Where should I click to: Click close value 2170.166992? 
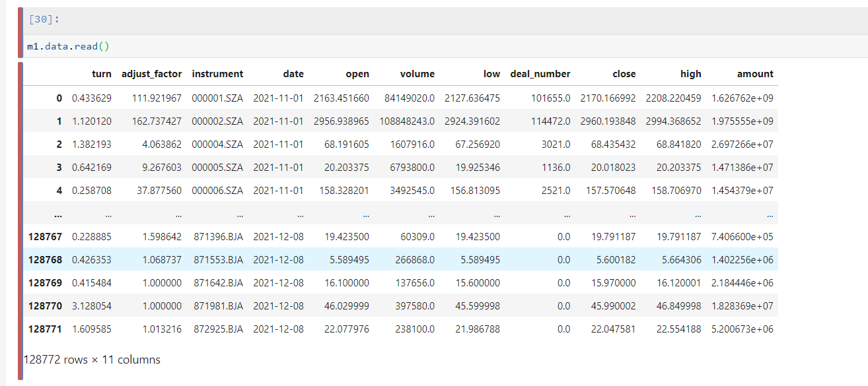click(608, 98)
